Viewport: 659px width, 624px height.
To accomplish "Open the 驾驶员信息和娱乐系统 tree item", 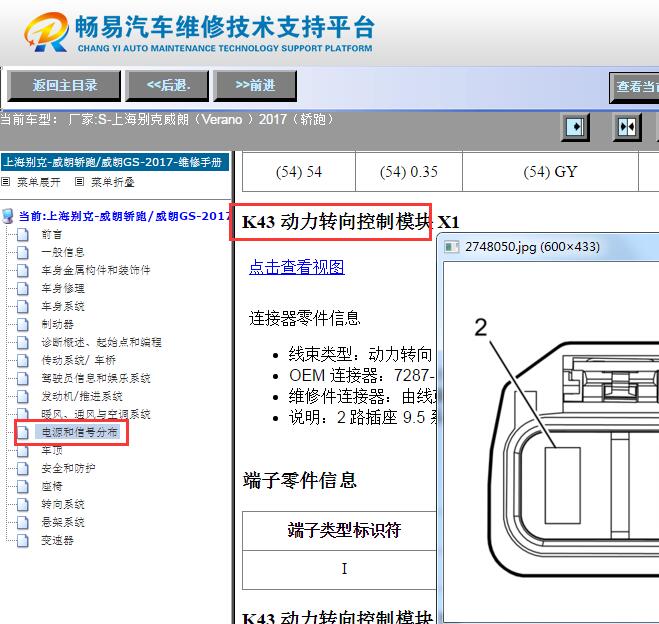I will (96, 378).
